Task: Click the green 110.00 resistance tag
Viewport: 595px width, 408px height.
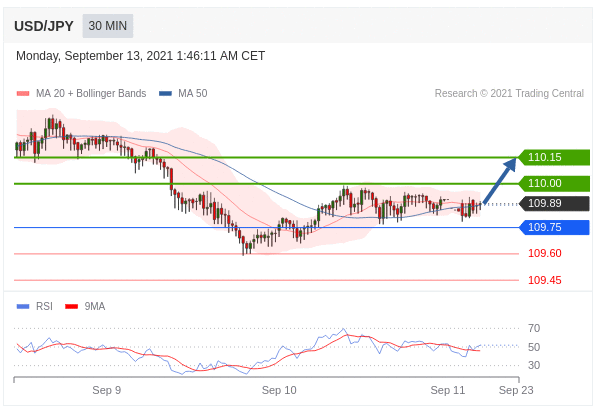Action: click(554, 183)
